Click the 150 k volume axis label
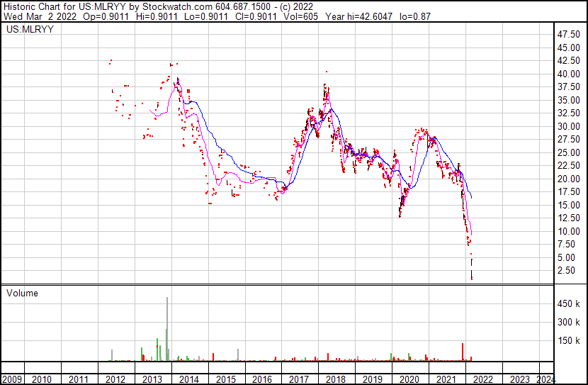The height and width of the screenshot is (385, 588). click(568, 341)
